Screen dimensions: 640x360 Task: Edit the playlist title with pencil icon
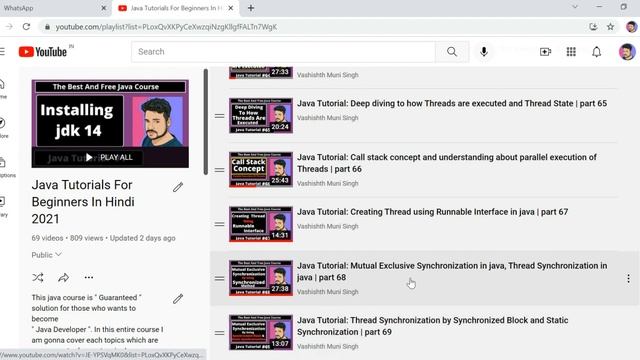coord(178,187)
